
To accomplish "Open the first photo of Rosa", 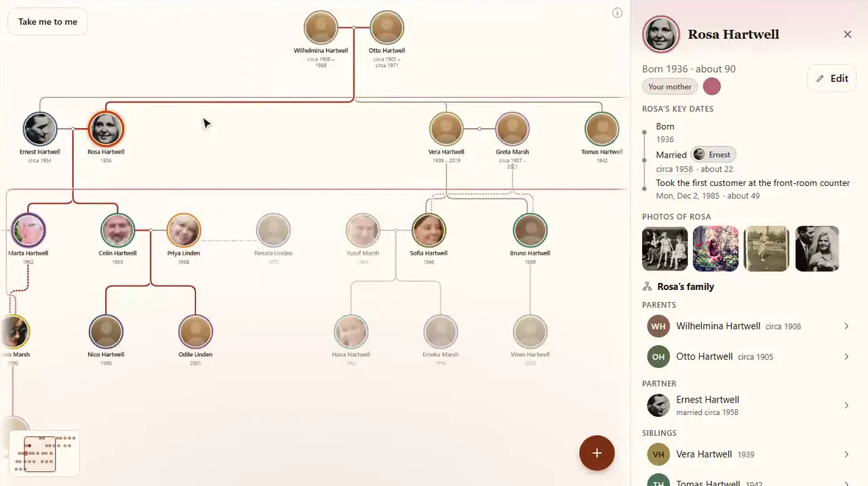I will pyautogui.click(x=665, y=248).
